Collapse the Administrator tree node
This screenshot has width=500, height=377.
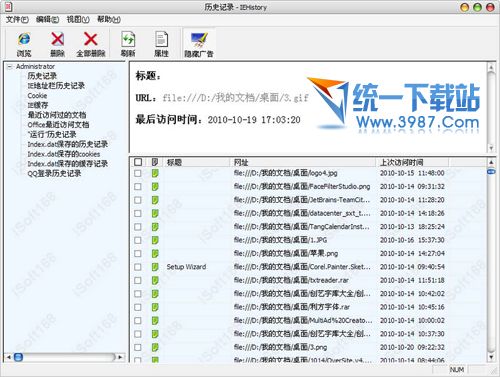tap(10, 67)
